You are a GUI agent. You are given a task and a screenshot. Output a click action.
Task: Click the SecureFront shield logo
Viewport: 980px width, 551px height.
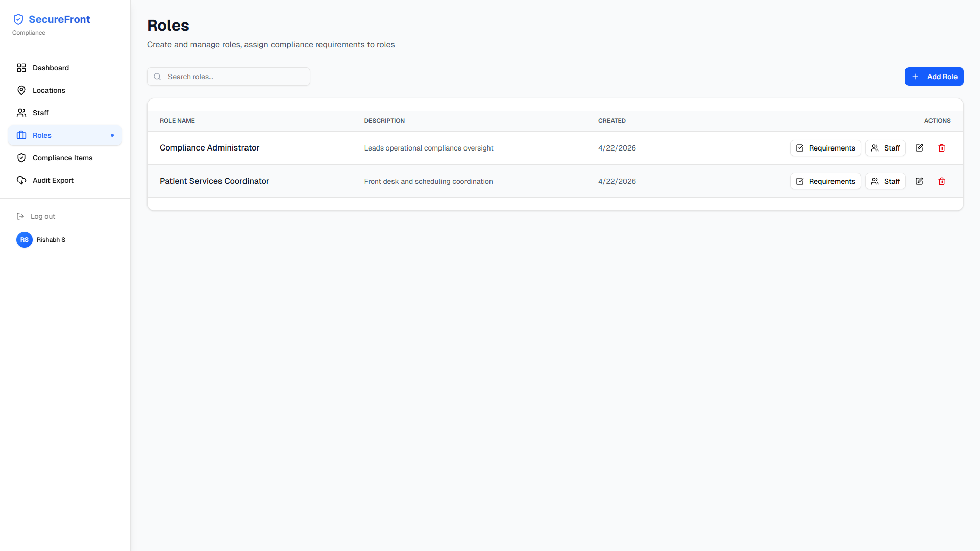coord(18,19)
